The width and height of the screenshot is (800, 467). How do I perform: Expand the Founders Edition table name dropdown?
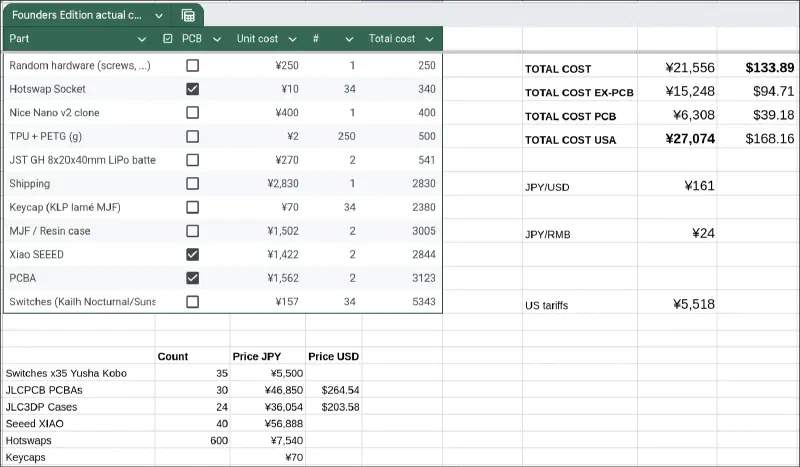pyautogui.click(x=159, y=16)
